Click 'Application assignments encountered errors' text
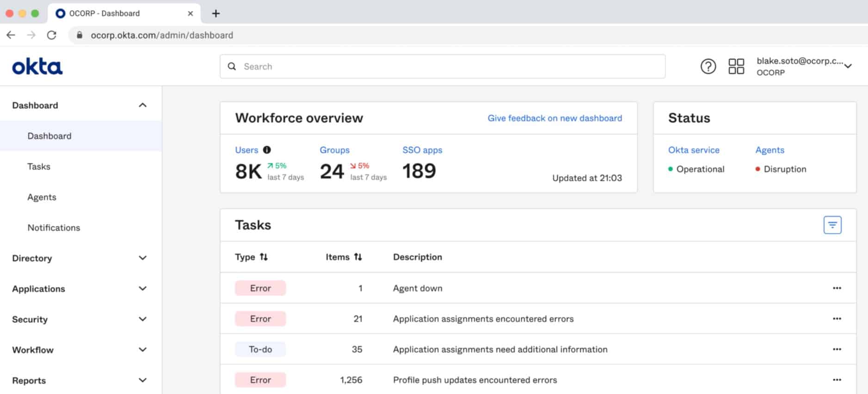Screen dimensions: 868x394 click(483, 319)
